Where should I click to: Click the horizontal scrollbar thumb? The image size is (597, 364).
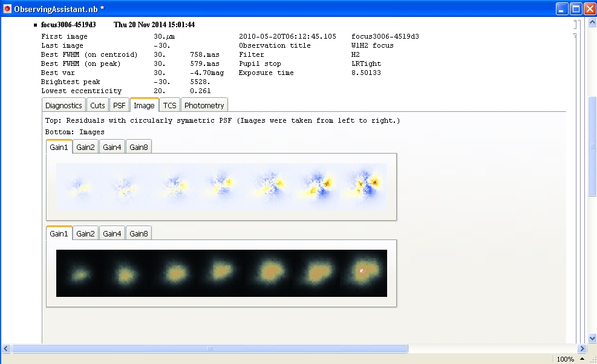(x=210, y=348)
